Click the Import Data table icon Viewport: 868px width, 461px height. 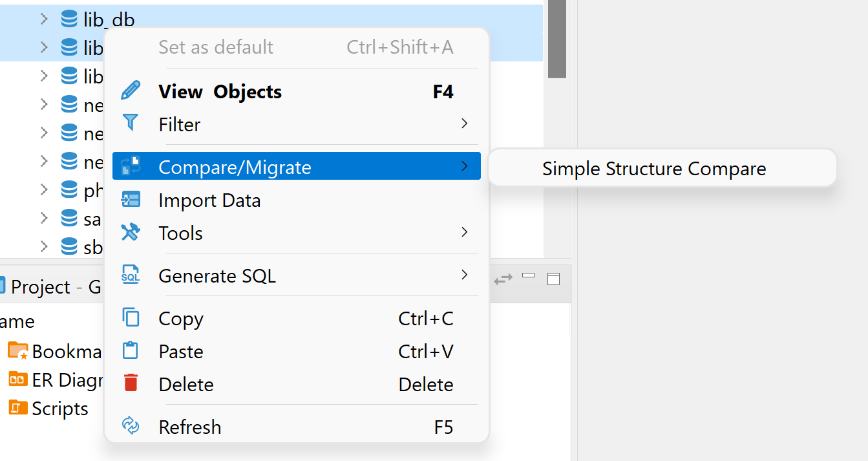pyautogui.click(x=131, y=200)
